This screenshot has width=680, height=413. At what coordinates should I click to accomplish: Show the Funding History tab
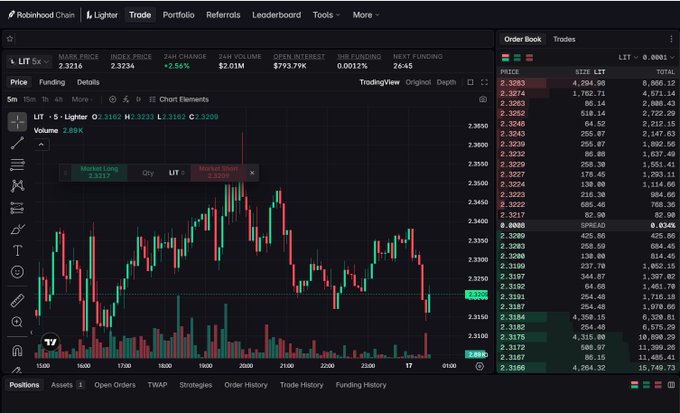tap(361, 385)
